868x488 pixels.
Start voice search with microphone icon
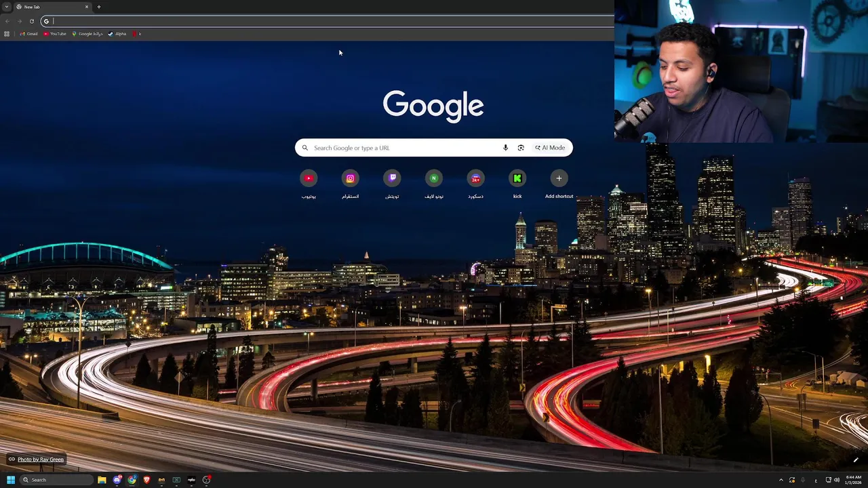pyautogui.click(x=505, y=148)
